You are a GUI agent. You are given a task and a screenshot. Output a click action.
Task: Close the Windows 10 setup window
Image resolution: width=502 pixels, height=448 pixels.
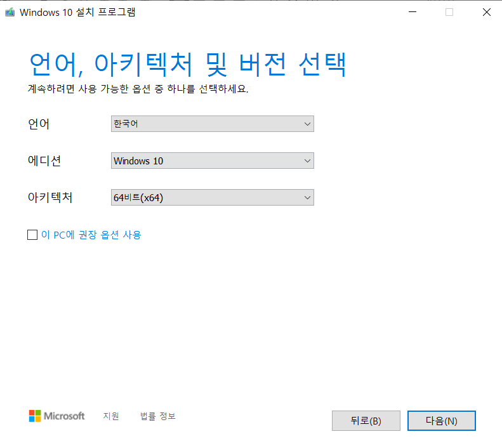click(x=487, y=12)
